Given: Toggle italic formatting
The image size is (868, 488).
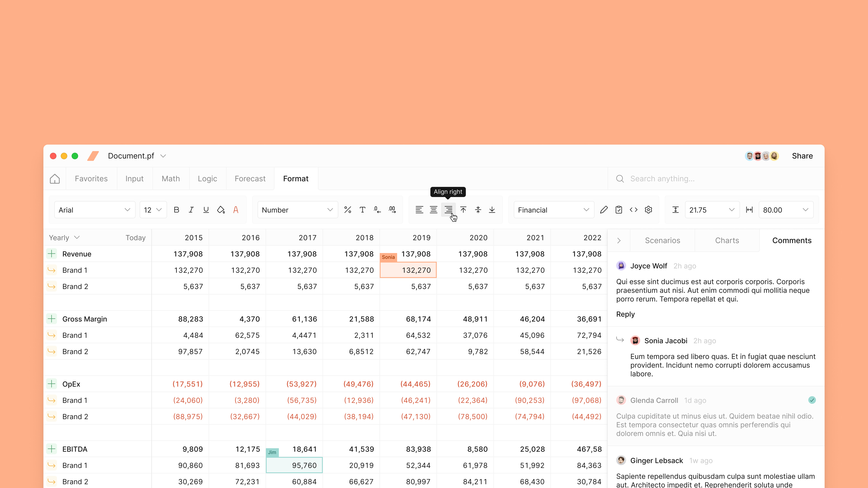Looking at the screenshot, I should 191,210.
